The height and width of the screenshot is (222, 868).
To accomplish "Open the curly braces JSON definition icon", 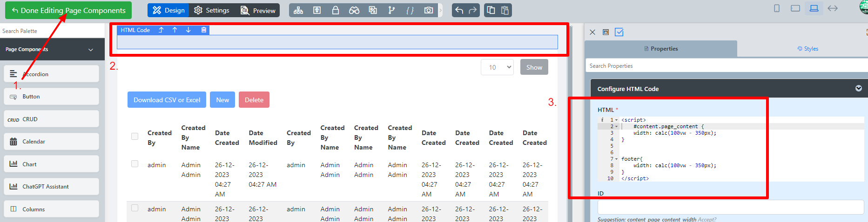I will [x=410, y=10].
